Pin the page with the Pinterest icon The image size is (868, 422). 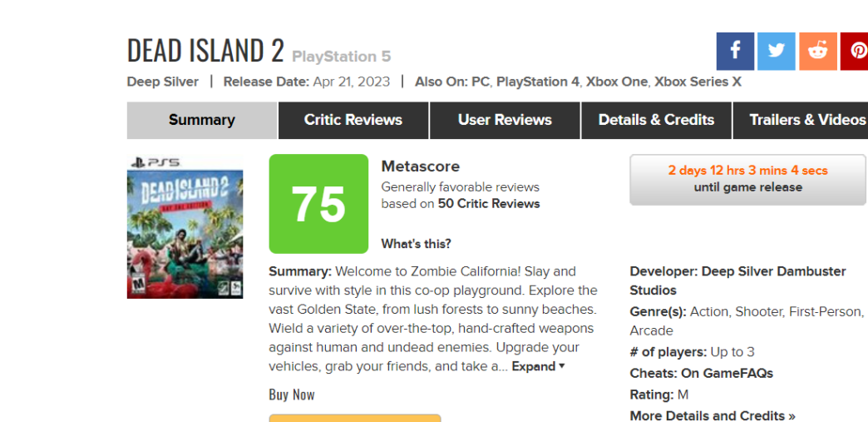pyautogui.click(x=856, y=52)
